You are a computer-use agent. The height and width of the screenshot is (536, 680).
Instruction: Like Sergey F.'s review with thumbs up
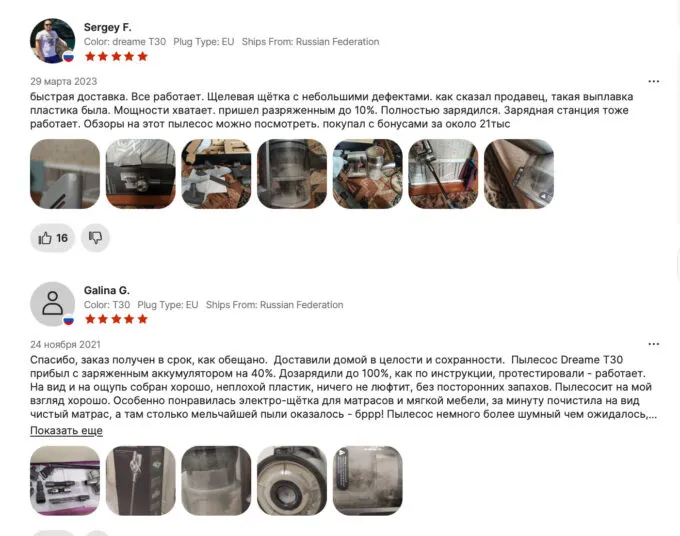coord(52,238)
